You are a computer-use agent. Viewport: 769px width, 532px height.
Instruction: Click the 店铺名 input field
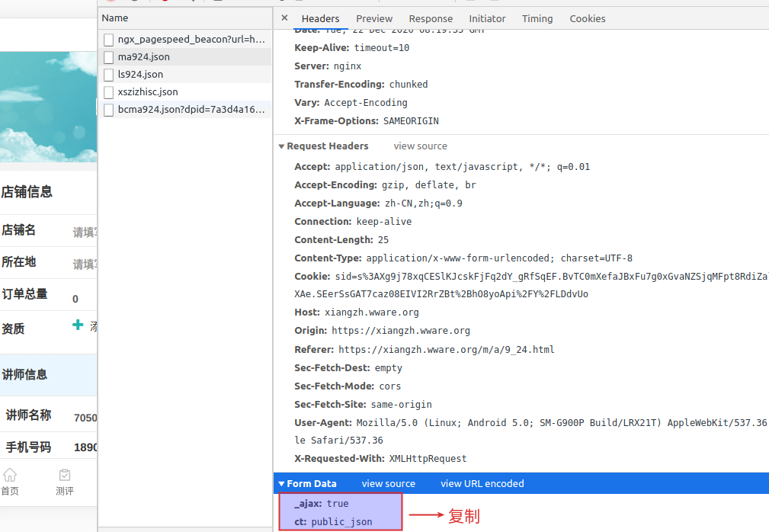tap(84, 232)
